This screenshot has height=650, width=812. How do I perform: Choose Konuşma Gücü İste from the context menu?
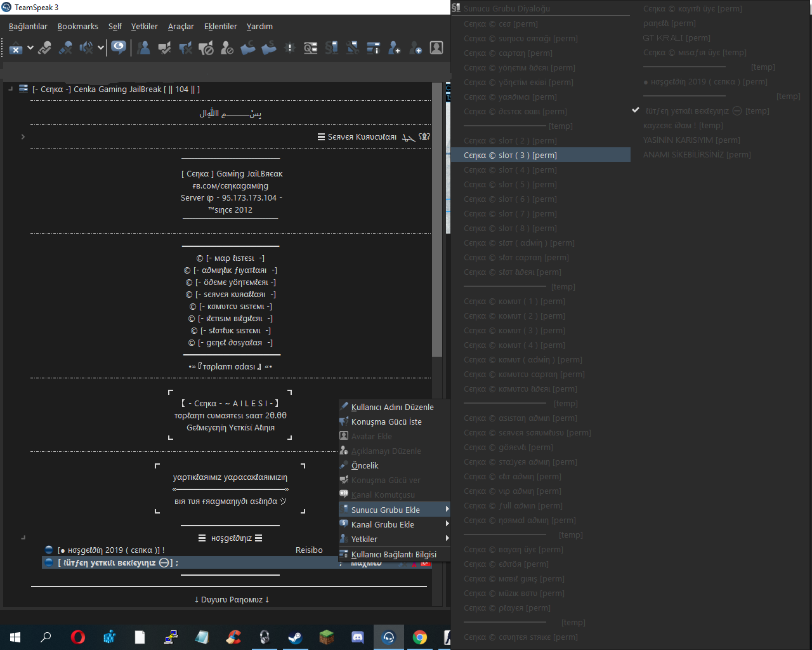pyautogui.click(x=395, y=421)
